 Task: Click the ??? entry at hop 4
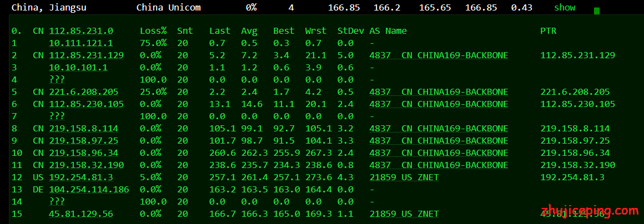click(57, 80)
